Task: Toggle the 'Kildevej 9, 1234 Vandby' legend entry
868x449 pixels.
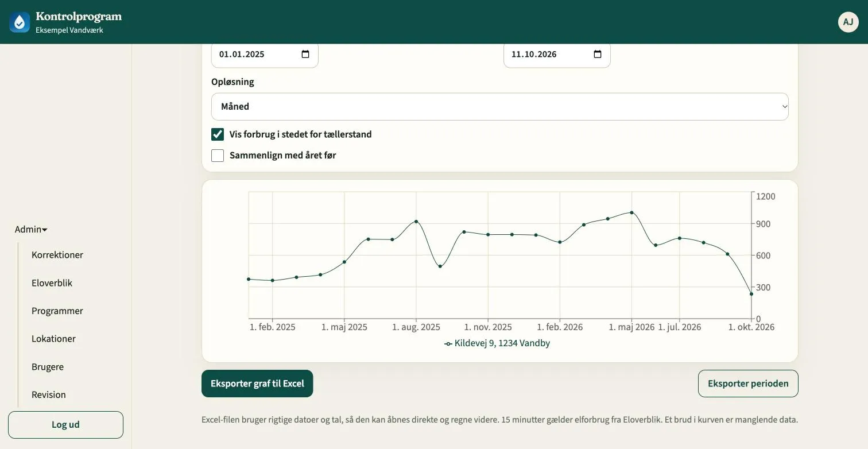Action: point(497,343)
